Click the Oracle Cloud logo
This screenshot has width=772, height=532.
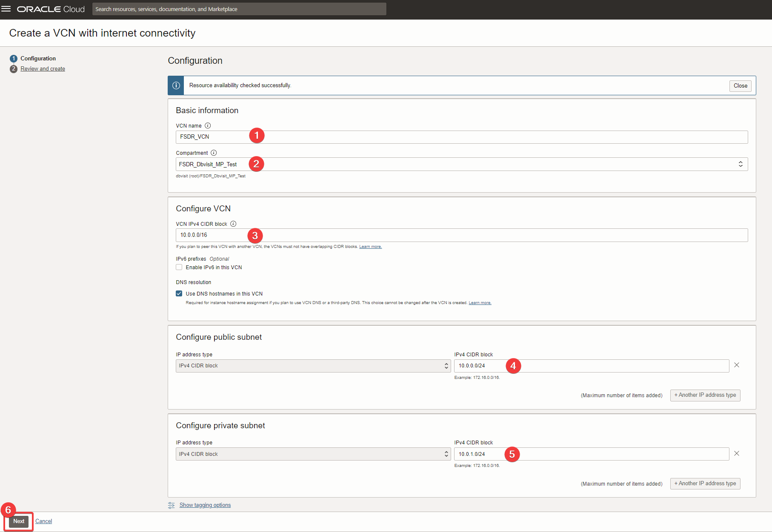tap(51, 9)
